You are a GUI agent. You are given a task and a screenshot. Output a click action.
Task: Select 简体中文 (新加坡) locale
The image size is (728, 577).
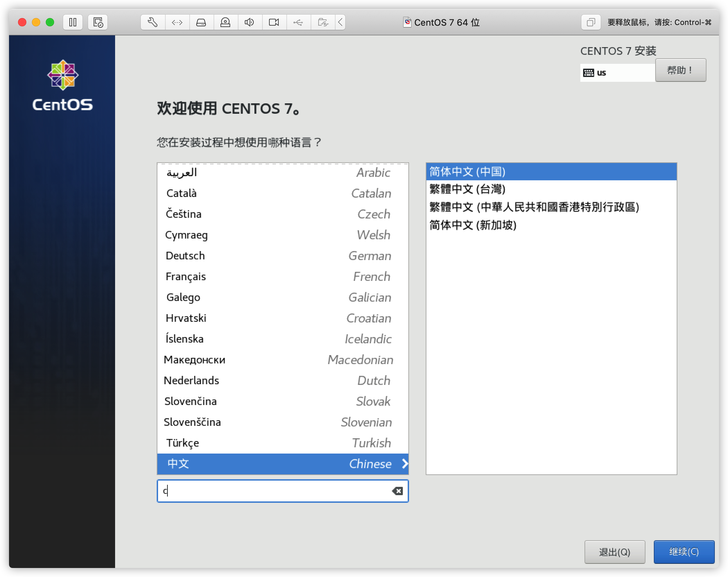[x=473, y=225]
